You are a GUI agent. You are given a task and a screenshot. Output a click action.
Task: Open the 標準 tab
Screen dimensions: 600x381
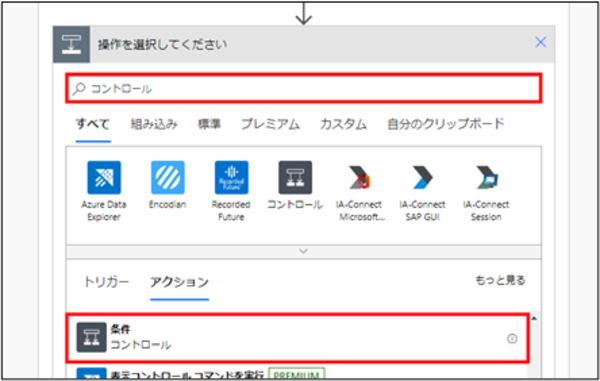(x=209, y=124)
